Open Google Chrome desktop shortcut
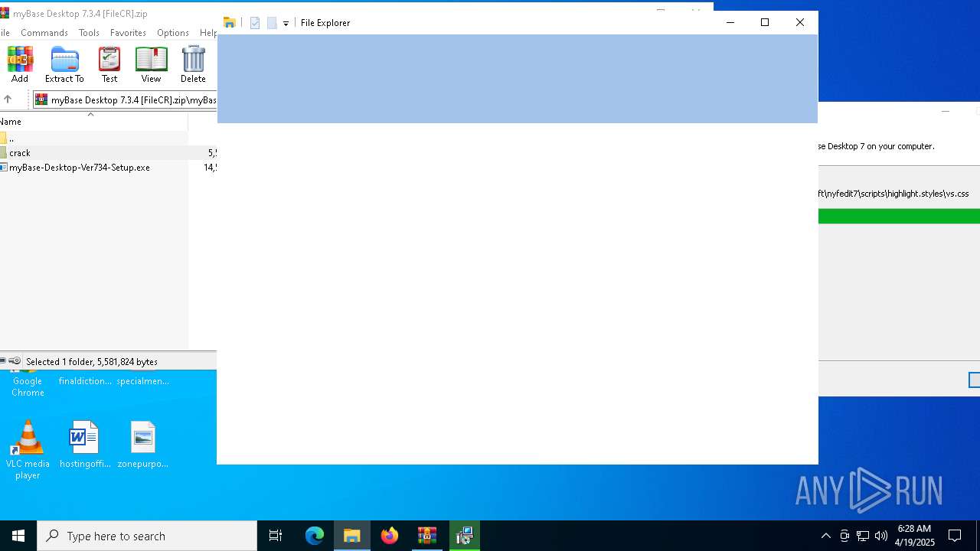Viewport: 980px width, 551px height. coord(28,383)
